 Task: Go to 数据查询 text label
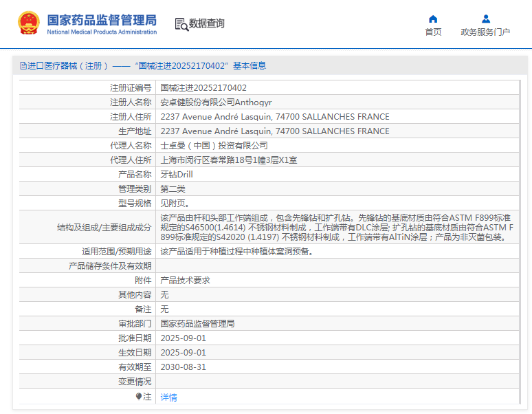(207, 23)
